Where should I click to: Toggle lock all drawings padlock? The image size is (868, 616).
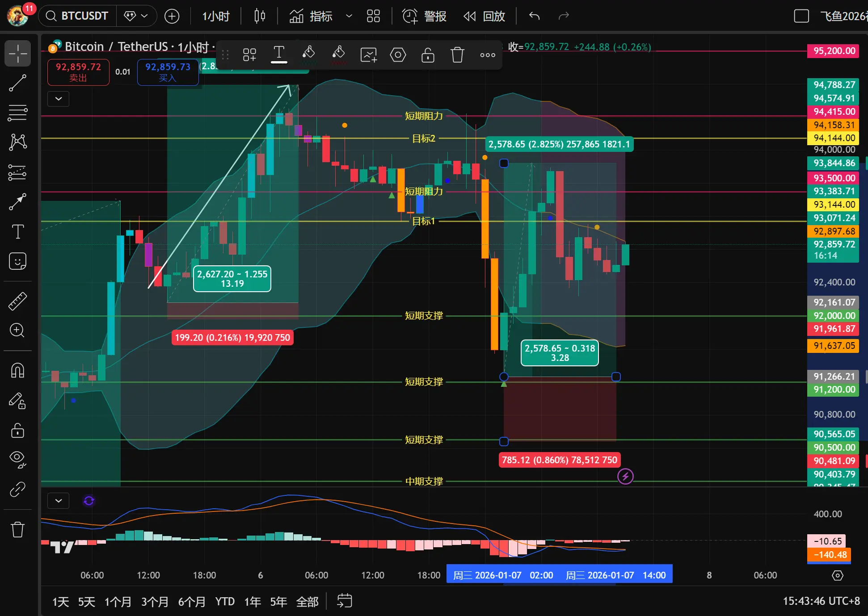click(17, 430)
